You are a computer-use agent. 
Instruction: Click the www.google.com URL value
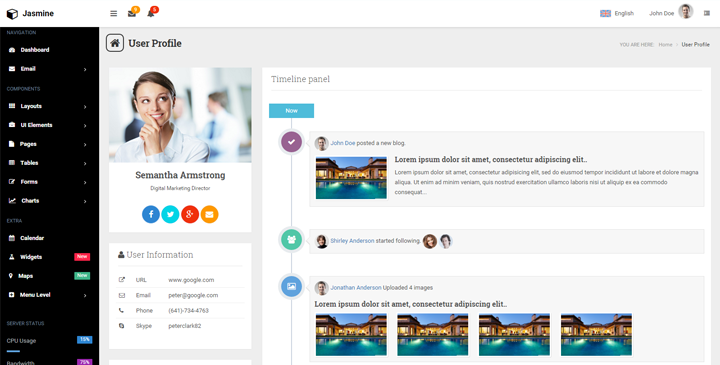coord(191,280)
